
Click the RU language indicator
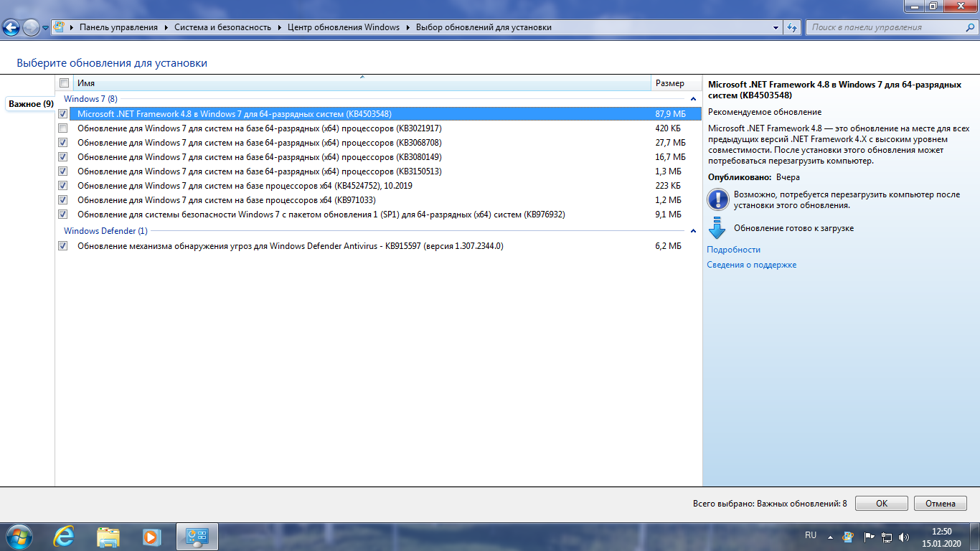(x=811, y=535)
